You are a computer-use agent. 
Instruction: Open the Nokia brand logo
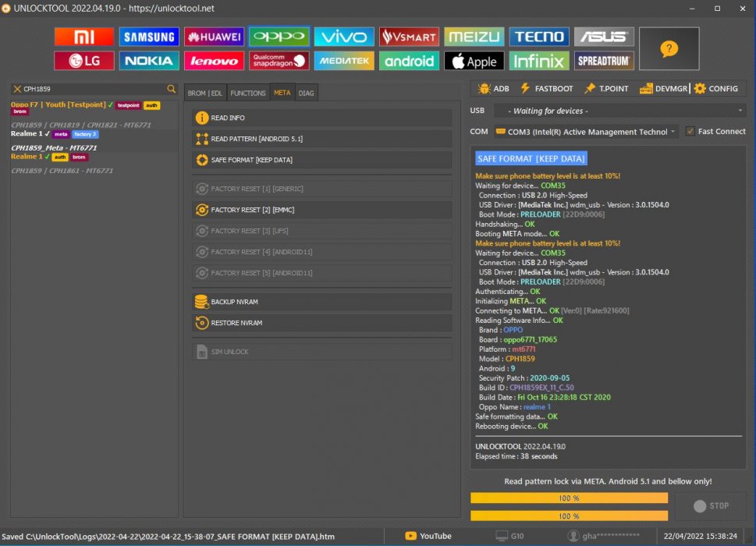click(x=149, y=61)
